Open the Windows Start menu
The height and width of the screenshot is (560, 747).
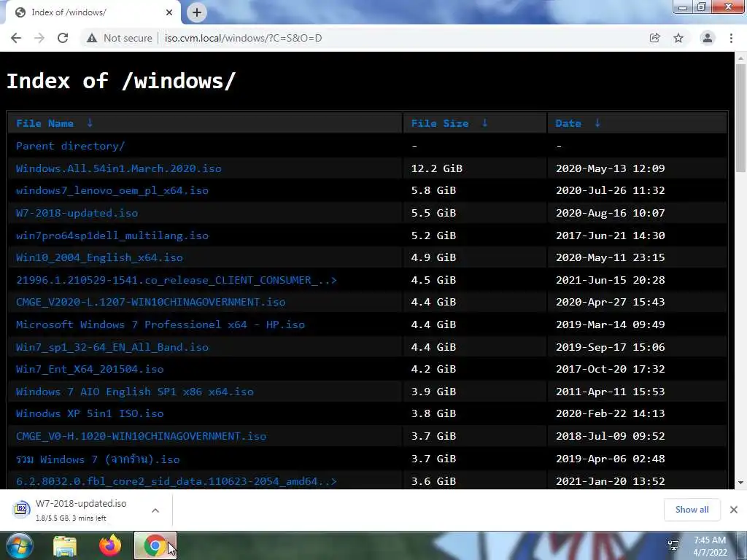click(x=20, y=545)
